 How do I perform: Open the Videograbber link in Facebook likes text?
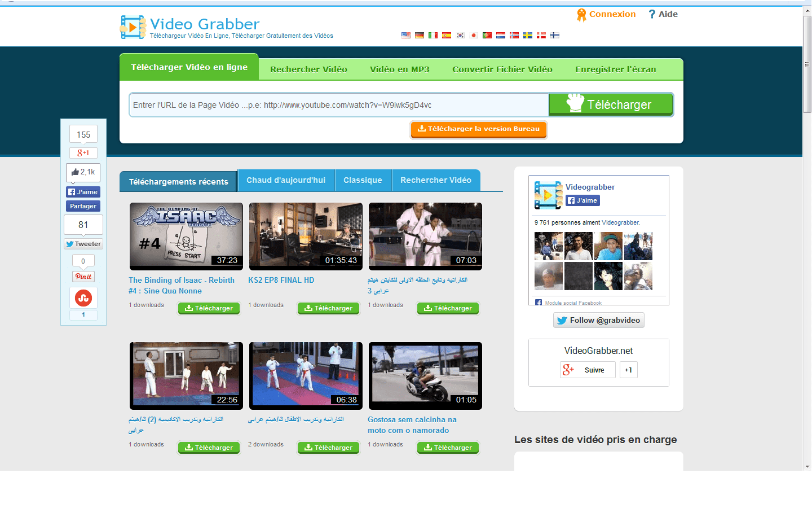[620, 223]
